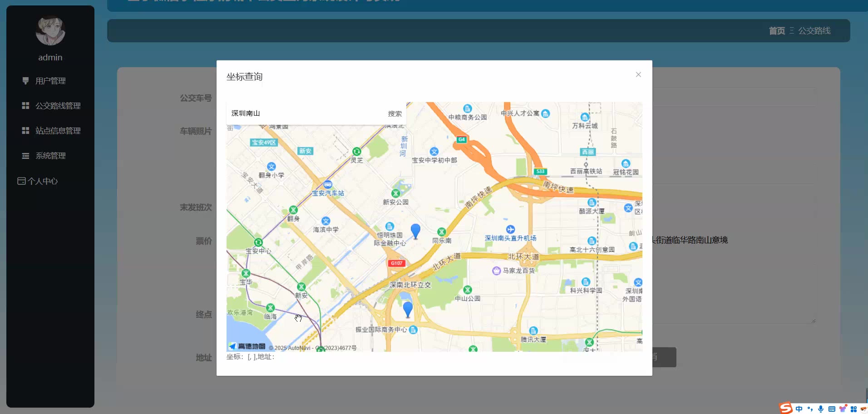
Task: Open the Sogou toolbox grid icon
Action: coord(853,409)
